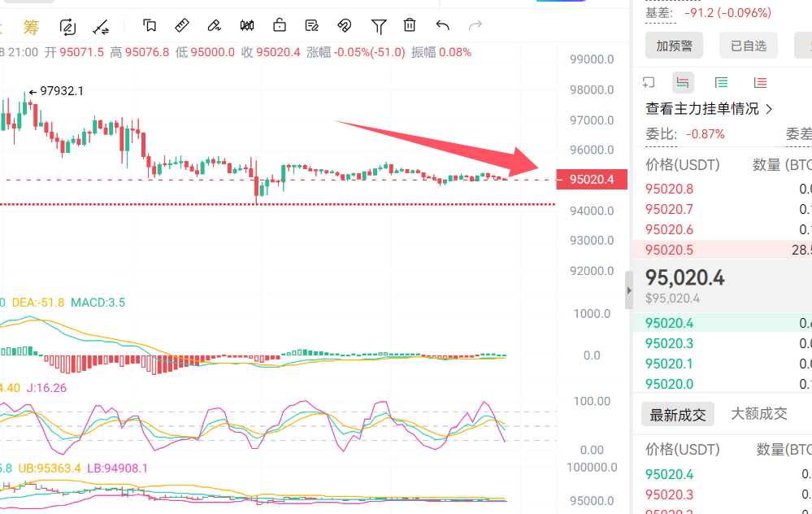Show combined buy and sell order book
The image size is (812, 514).
[x=683, y=82]
